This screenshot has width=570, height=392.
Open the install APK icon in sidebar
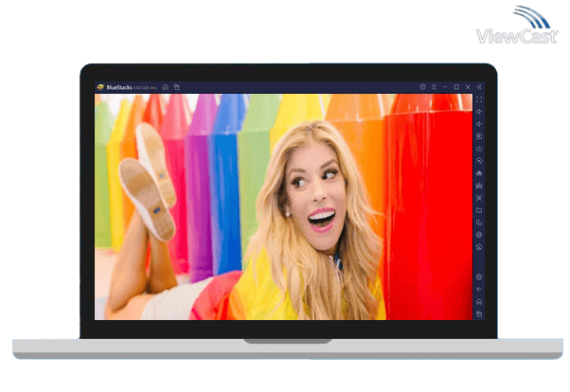pyautogui.click(x=479, y=186)
